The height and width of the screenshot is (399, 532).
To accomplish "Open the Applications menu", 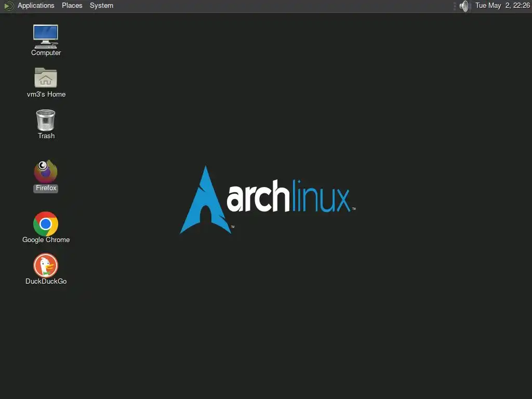I will [36, 6].
